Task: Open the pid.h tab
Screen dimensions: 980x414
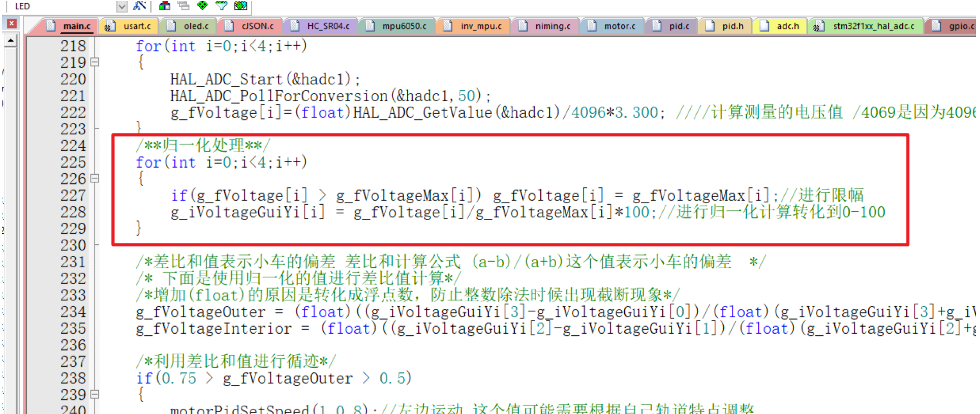Action: 725,26
